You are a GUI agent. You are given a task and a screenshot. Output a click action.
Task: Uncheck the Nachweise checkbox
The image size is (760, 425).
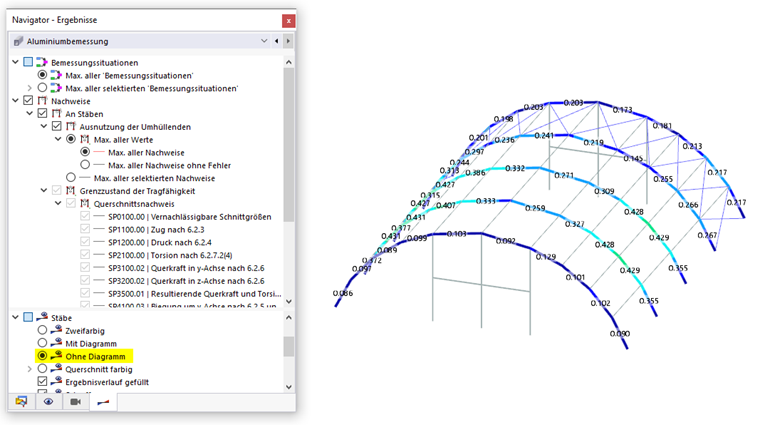(x=28, y=101)
